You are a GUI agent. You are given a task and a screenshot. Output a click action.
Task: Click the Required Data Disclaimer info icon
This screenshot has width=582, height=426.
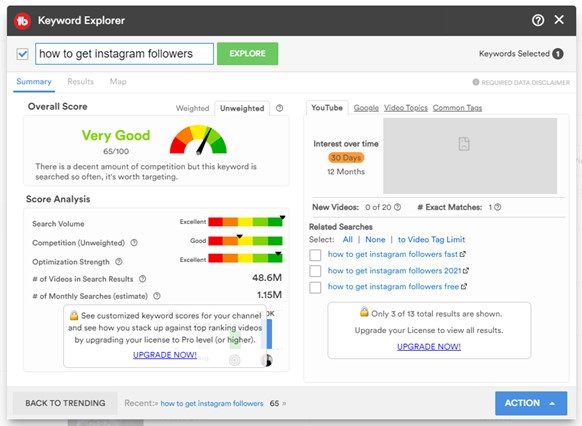click(475, 82)
